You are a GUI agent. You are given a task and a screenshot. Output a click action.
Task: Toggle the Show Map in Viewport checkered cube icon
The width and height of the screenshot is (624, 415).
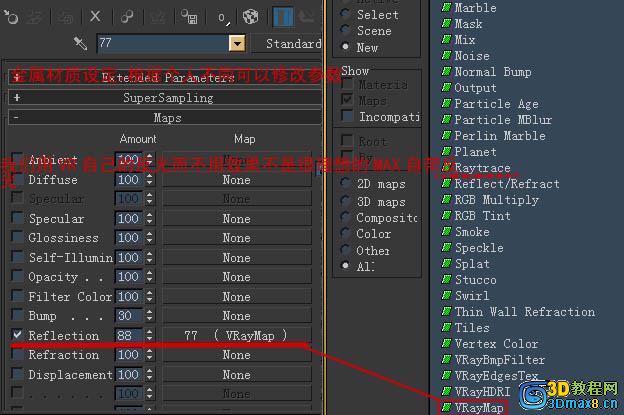tap(251, 17)
